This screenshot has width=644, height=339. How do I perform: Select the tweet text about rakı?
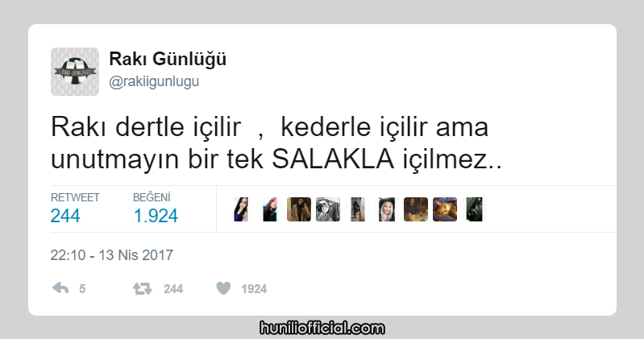click(x=276, y=143)
